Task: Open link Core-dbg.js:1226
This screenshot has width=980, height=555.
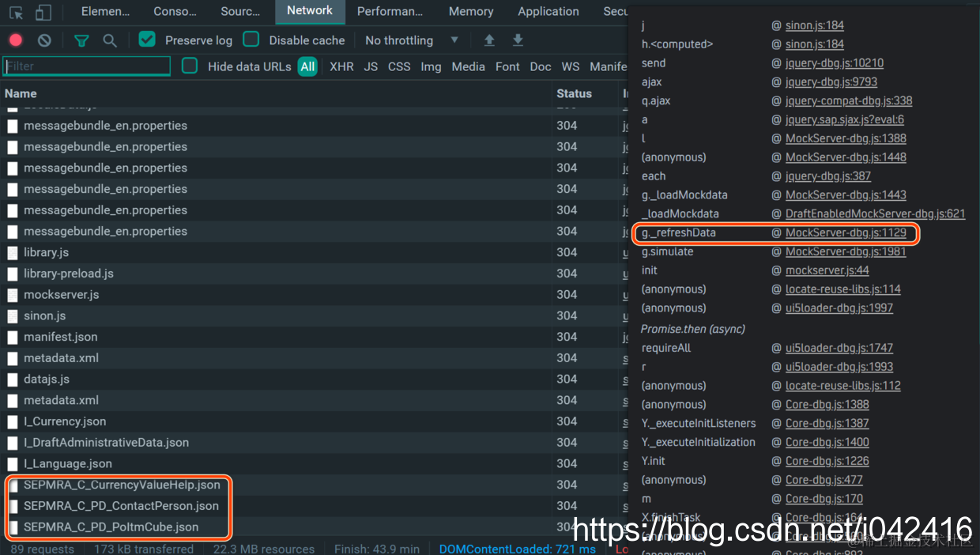Action: [x=827, y=461]
